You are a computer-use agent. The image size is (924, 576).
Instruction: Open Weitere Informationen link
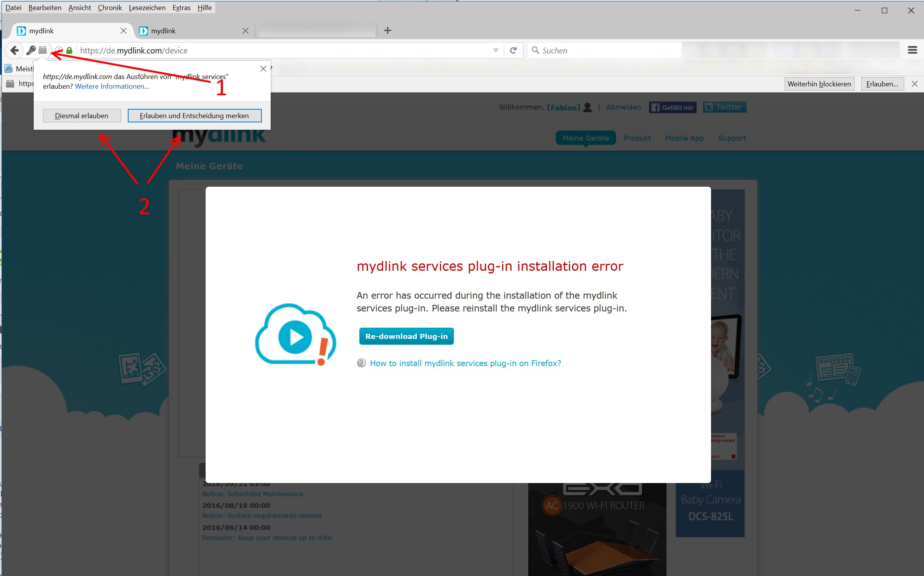click(112, 86)
